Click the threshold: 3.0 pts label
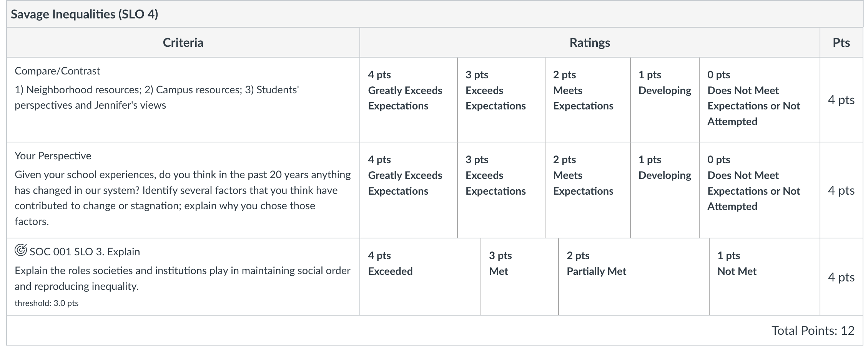Image resolution: width=868 pixels, height=354 pixels. tap(47, 303)
